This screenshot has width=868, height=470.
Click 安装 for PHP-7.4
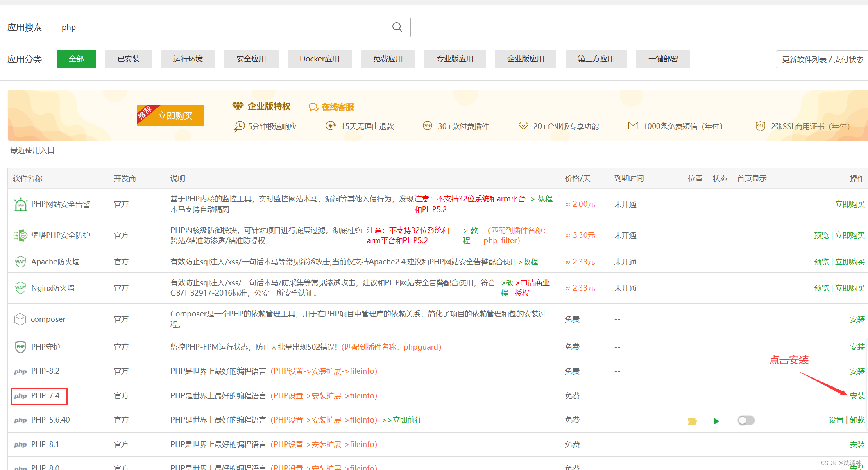857,396
